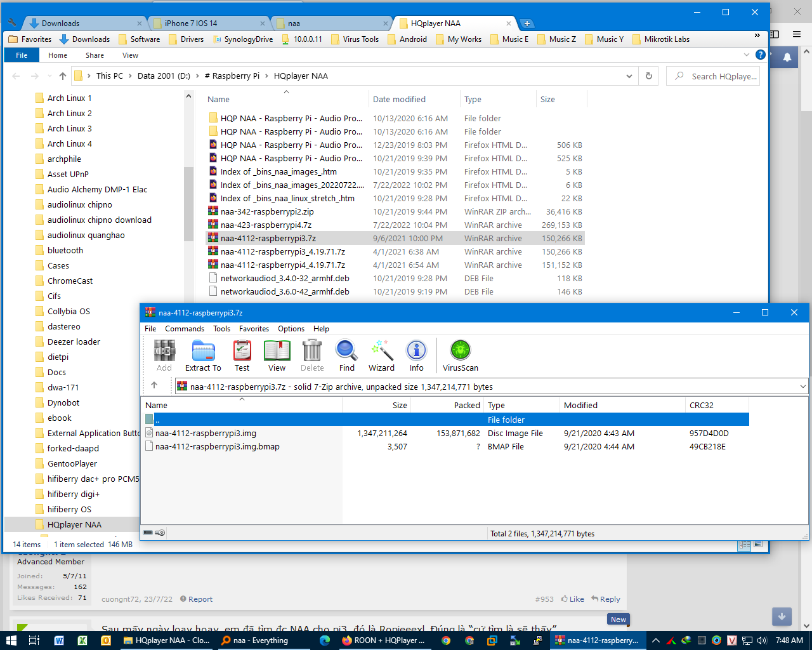
Task: Expand the Explorer ribbon
Action: tap(747, 55)
